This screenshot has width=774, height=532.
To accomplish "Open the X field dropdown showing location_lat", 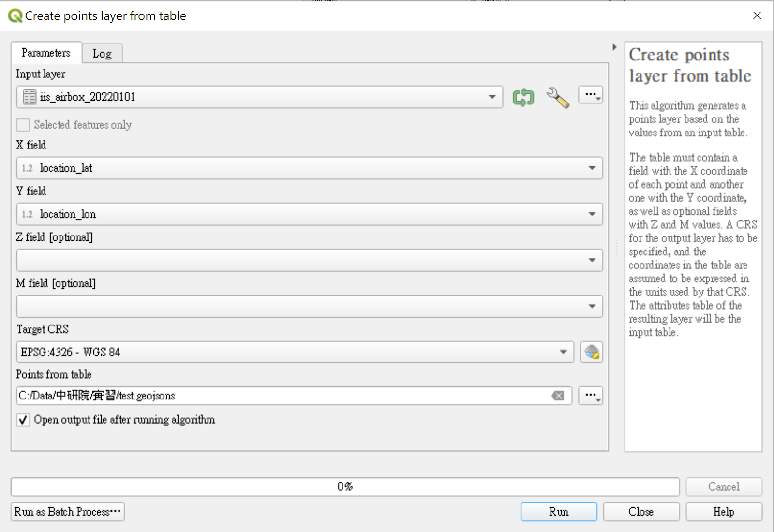I will (x=309, y=168).
